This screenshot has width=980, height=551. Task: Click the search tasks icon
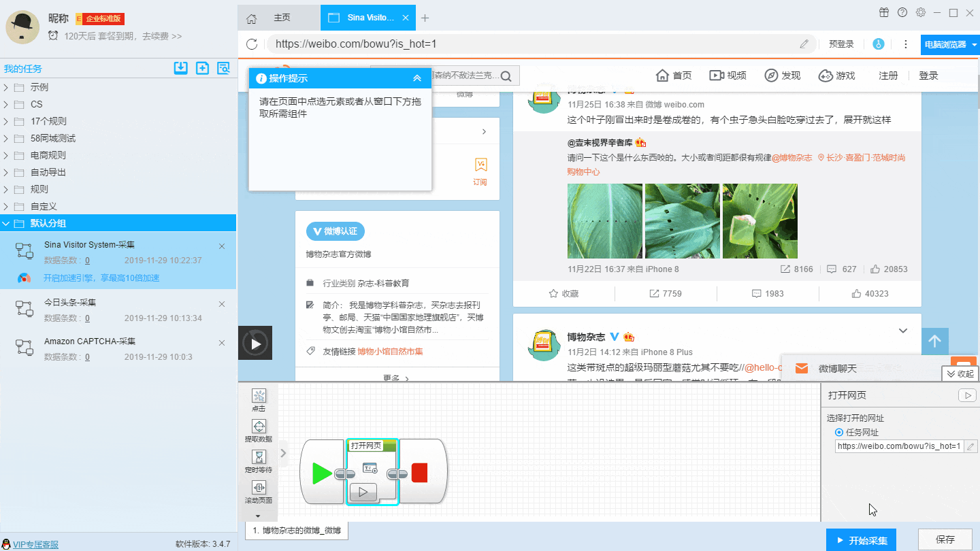pyautogui.click(x=223, y=67)
